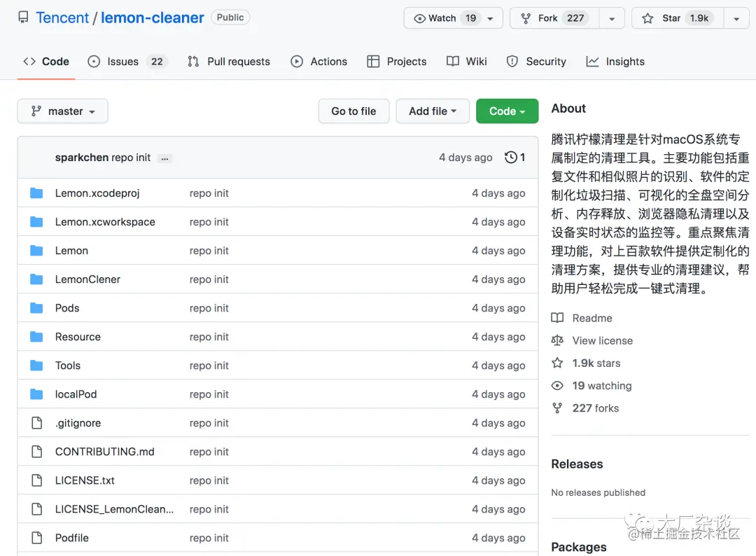Open the Pull requests tab
The image size is (756, 556).
[x=229, y=62]
